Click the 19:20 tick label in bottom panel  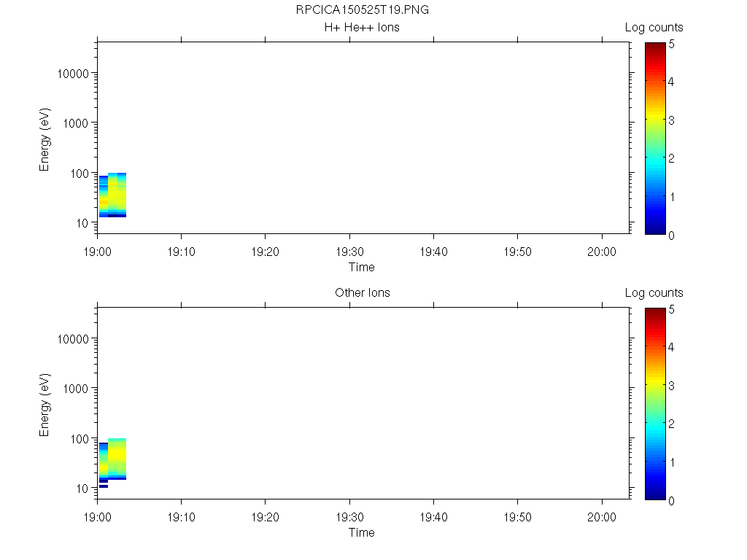point(265,517)
